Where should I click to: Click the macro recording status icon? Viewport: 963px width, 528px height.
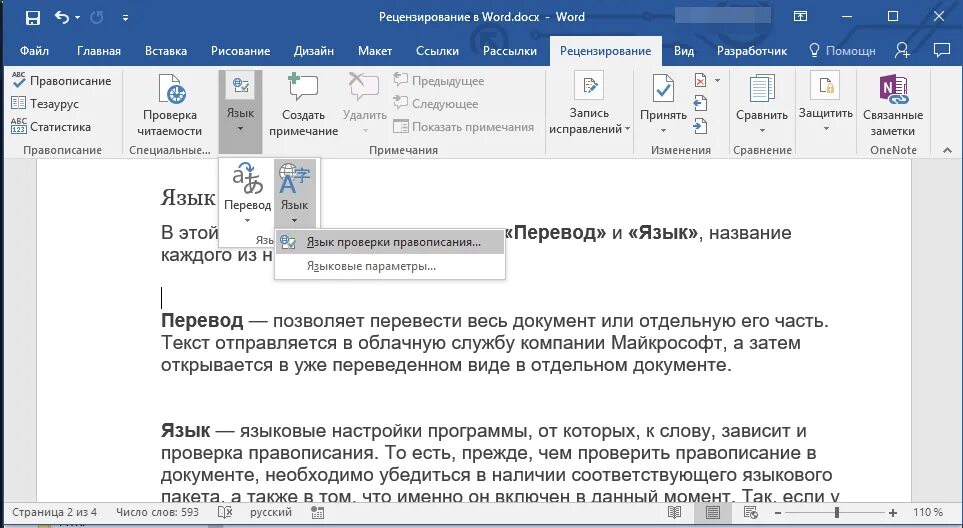tap(318, 513)
